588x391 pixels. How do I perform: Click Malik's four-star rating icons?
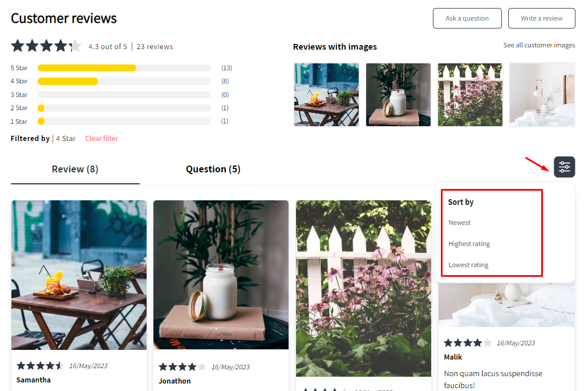click(468, 342)
